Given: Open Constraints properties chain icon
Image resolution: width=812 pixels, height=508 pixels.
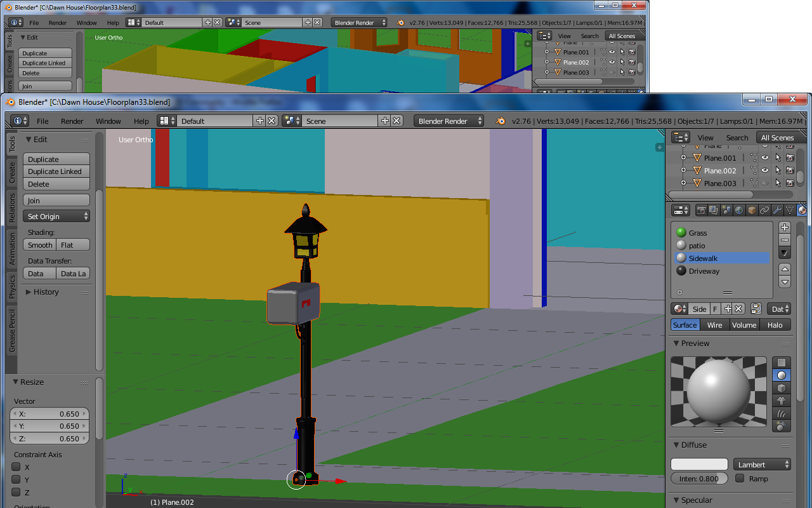Looking at the screenshot, I should click(764, 210).
